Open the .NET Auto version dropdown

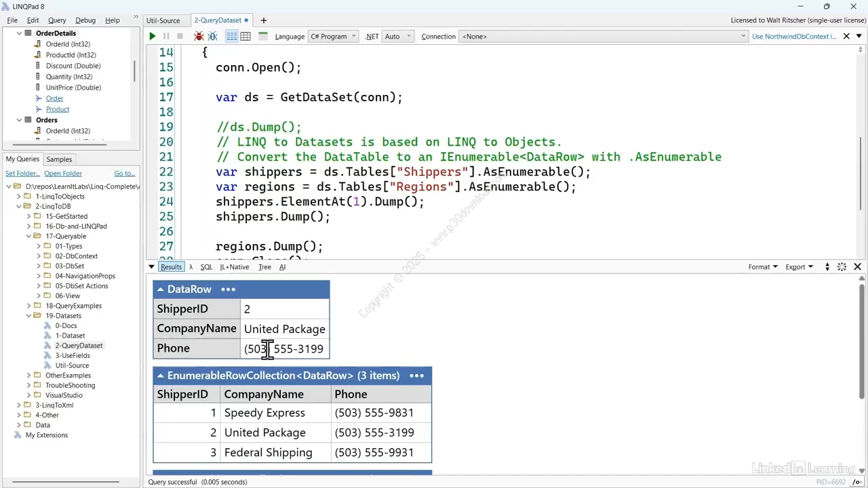coord(398,37)
